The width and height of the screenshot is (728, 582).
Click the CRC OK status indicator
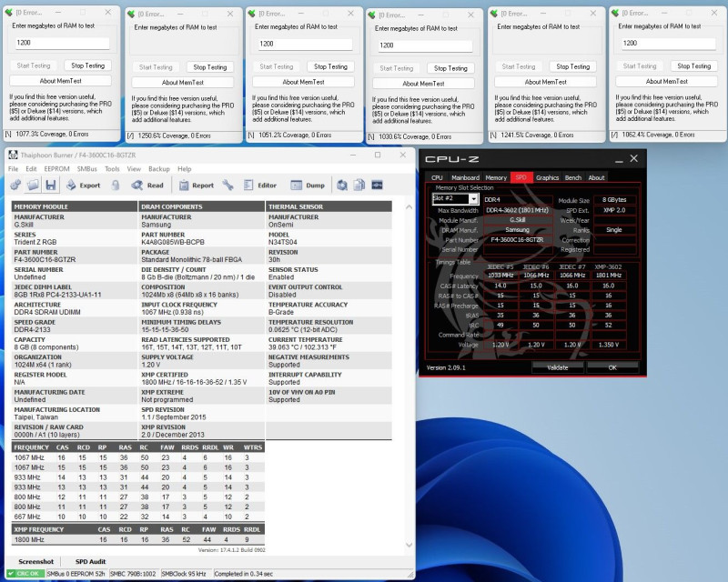click(25, 574)
